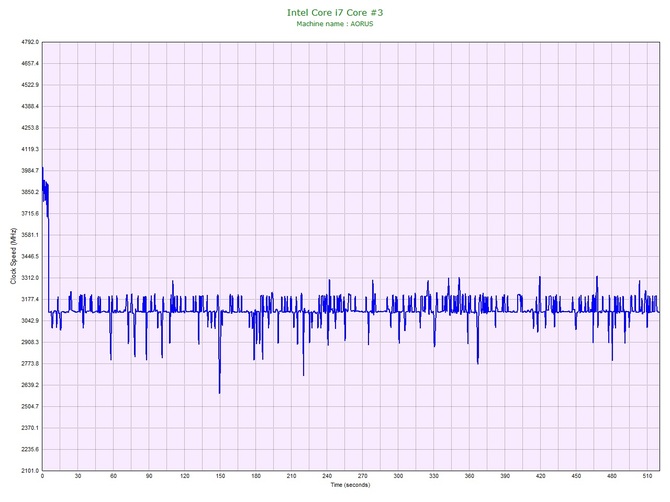The image size is (670, 502).
Task: Click the 120 seconds x-axis tick label
Action: click(x=185, y=476)
